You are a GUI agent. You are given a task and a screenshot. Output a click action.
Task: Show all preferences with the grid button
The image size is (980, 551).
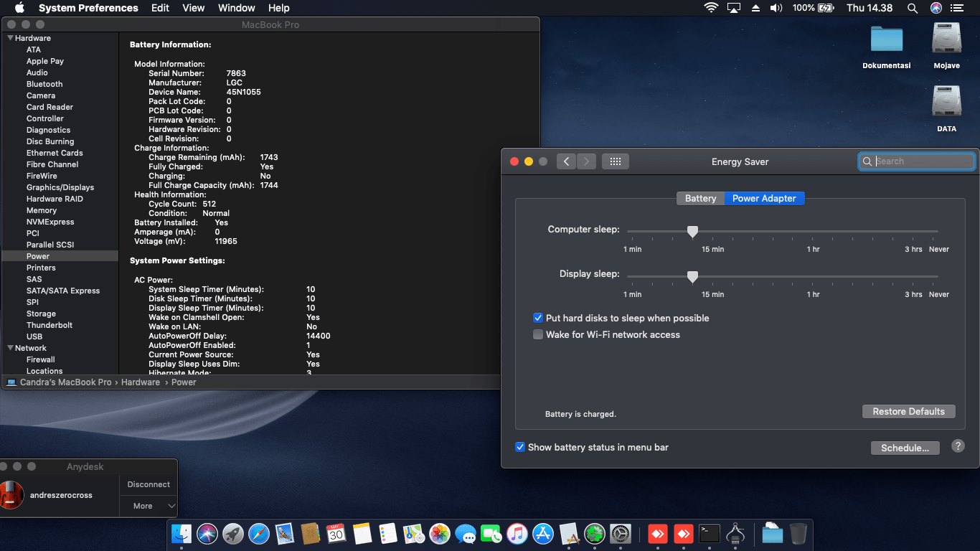point(616,161)
